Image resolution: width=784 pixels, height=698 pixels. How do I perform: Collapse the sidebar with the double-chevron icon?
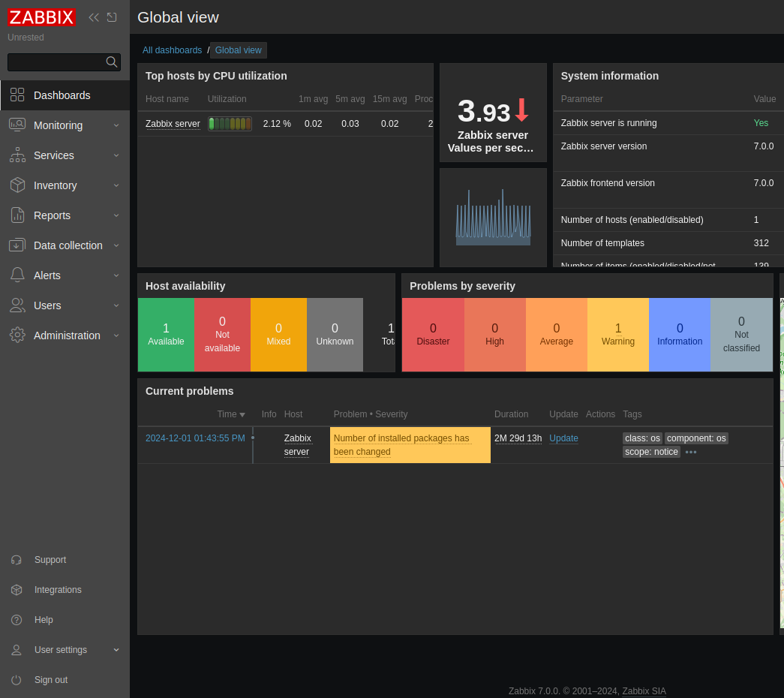94,17
